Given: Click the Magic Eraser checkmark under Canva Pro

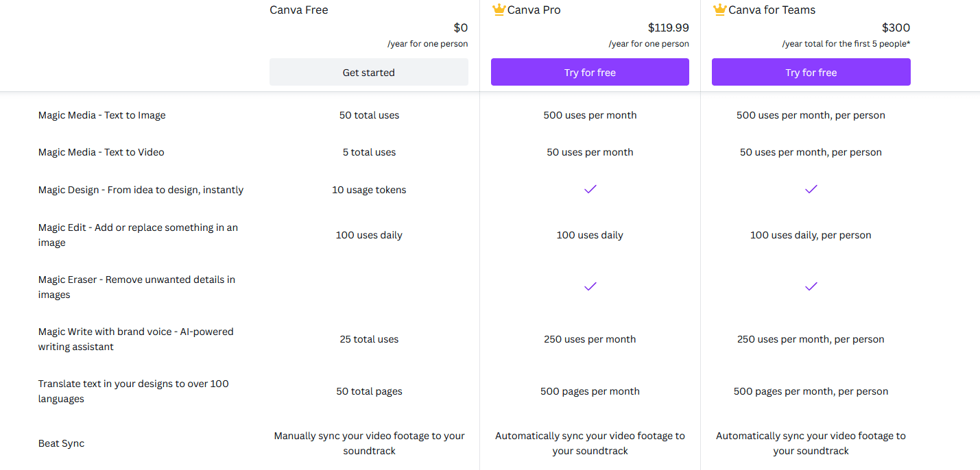Looking at the screenshot, I should pos(590,286).
